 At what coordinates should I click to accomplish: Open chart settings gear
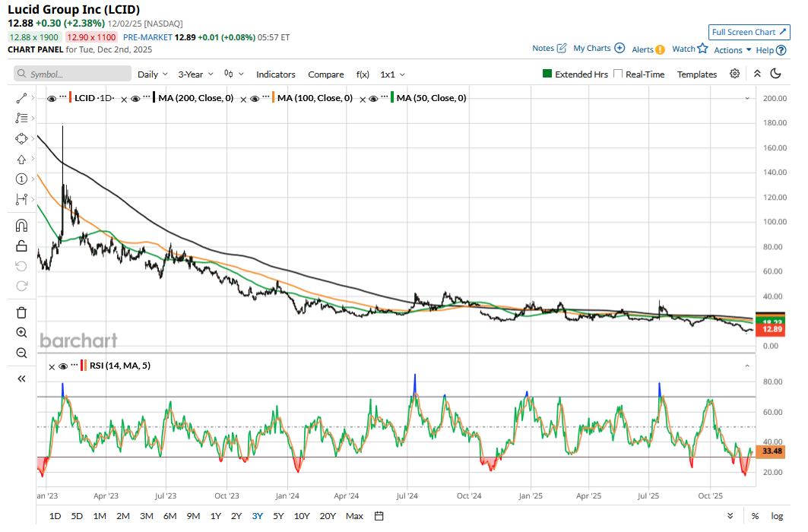735,74
